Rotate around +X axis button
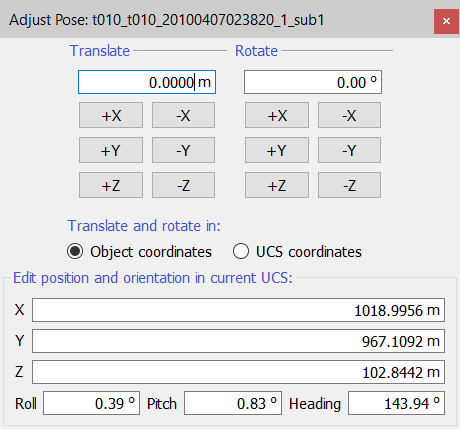Image resolution: width=460 pixels, height=429 pixels. (x=277, y=115)
